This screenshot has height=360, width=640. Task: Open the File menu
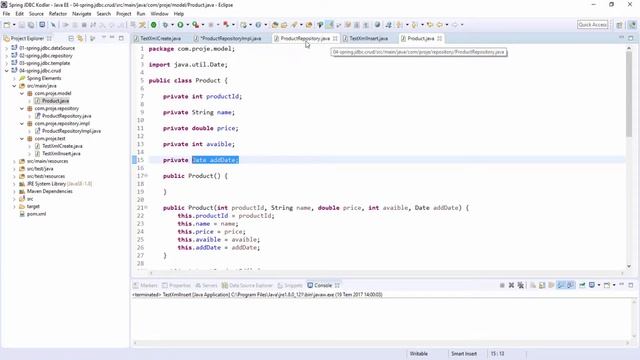(x=7, y=13)
